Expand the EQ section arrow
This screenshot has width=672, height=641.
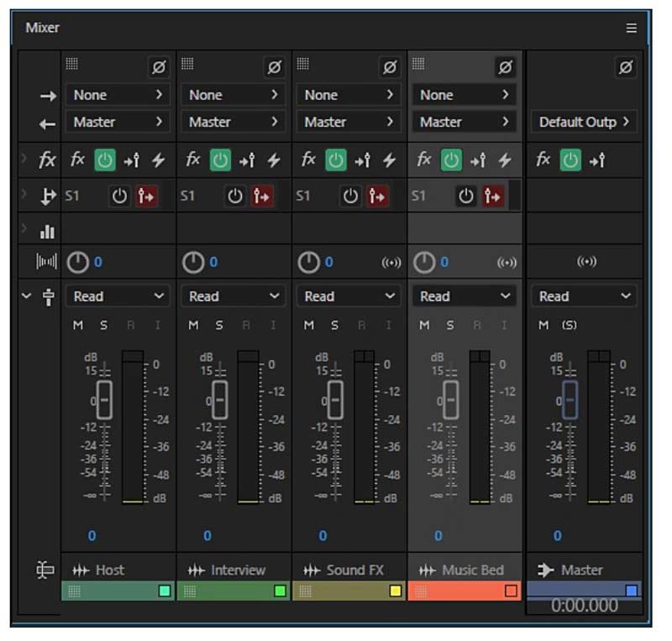click(x=24, y=229)
